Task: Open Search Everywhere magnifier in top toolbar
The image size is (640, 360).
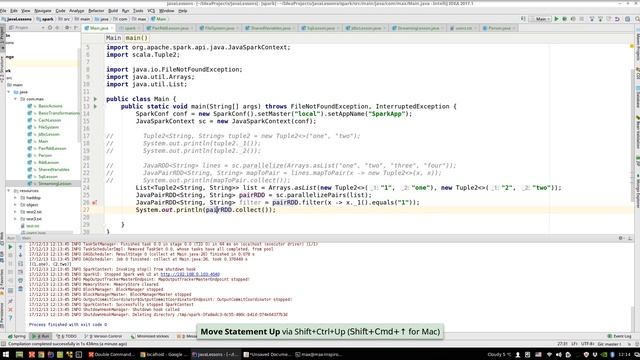Action: click(637, 19)
